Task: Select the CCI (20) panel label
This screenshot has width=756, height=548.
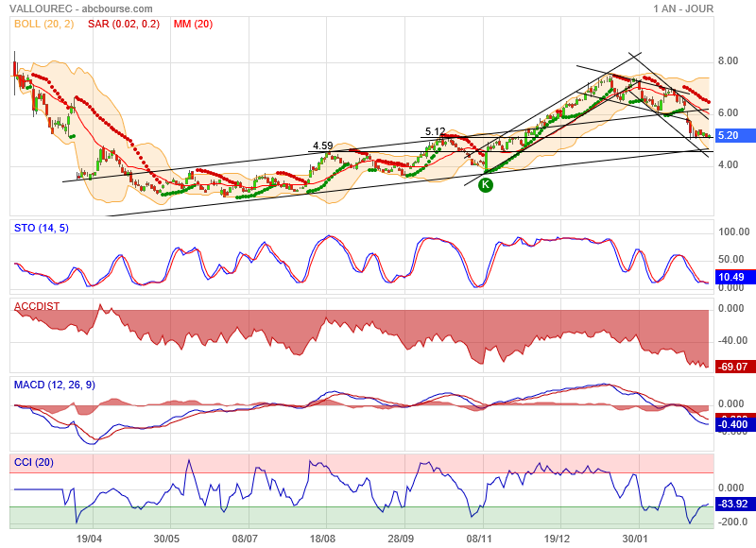Action: 34,462
